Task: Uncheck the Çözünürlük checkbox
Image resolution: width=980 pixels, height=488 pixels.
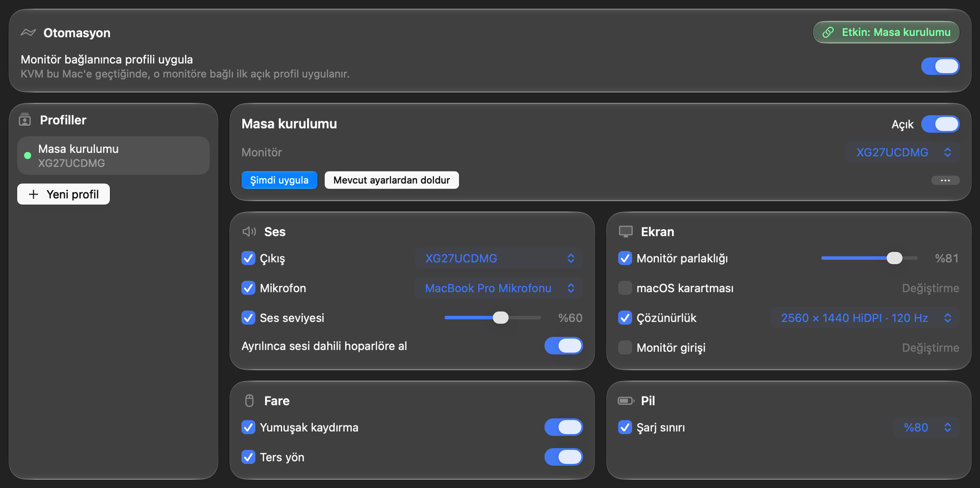Action: tap(625, 318)
